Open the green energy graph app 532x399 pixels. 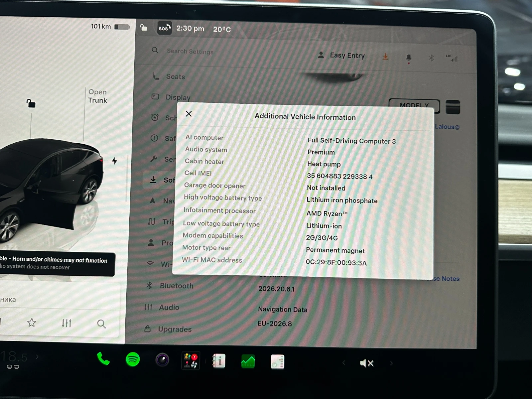(248, 361)
